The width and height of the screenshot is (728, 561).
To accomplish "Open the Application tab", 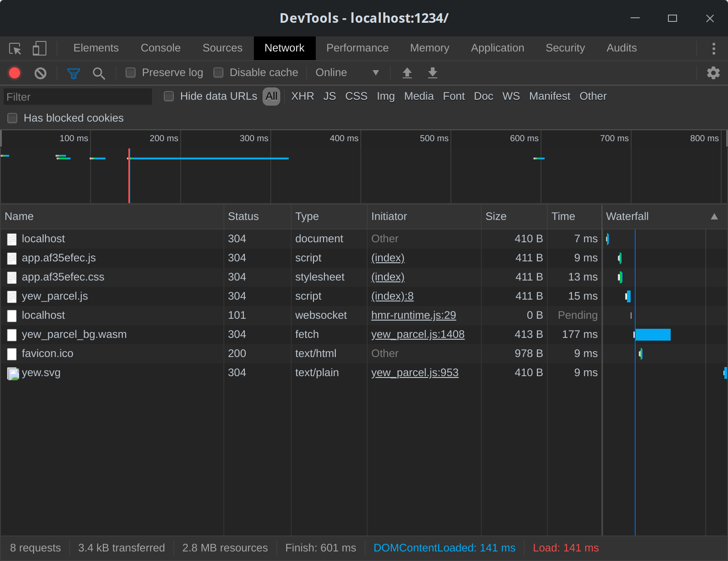I will [498, 48].
